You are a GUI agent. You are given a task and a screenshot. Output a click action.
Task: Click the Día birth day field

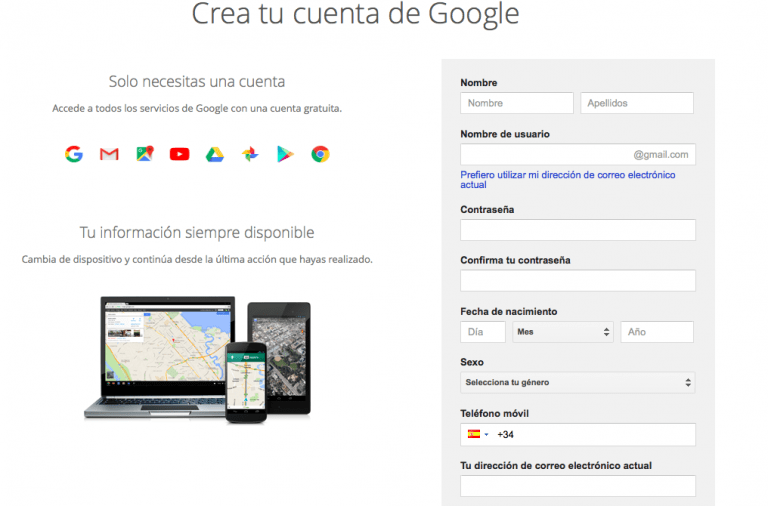(482, 332)
